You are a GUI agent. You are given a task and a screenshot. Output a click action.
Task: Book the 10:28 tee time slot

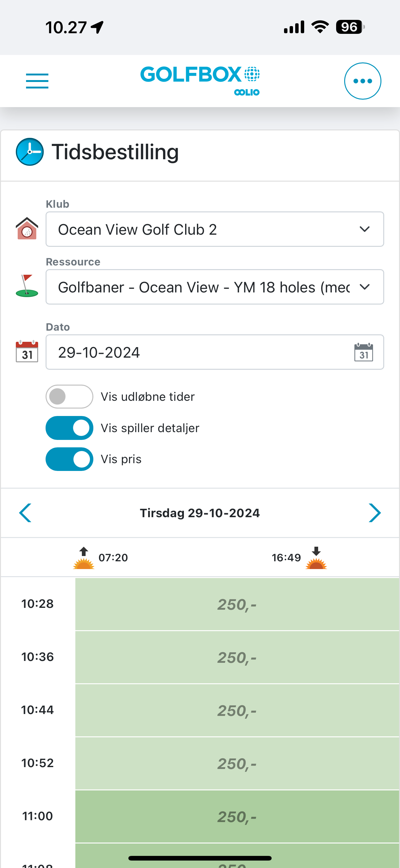(237, 604)
